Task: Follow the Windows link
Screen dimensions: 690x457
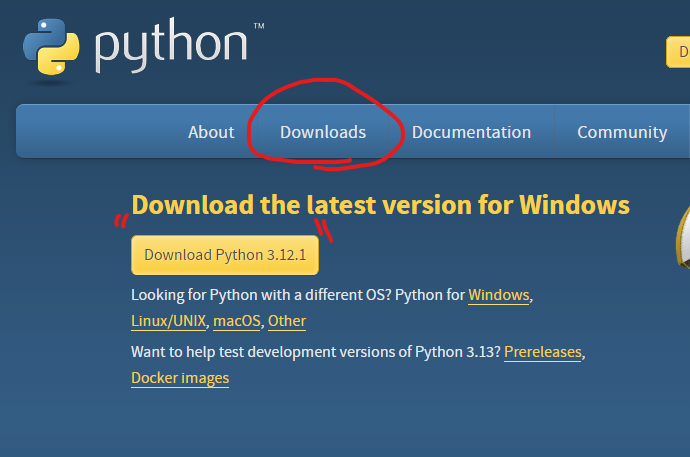Action: 499,295
